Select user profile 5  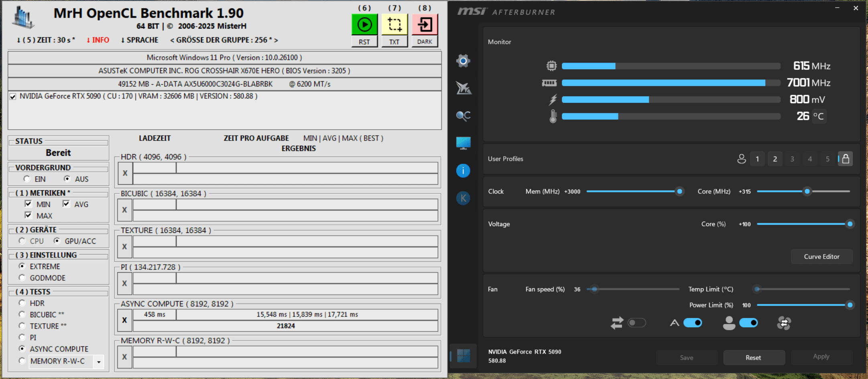click(x=827, y=159)
